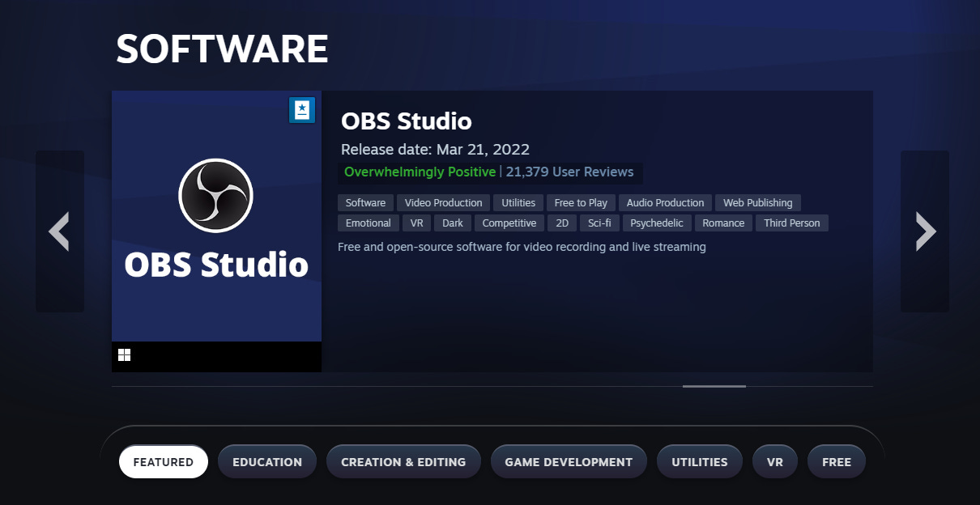Image resolution: width=980 pixels, height=505 pixels.
Task: Click the SOFTWARE page heading
Action: (222, 49)
